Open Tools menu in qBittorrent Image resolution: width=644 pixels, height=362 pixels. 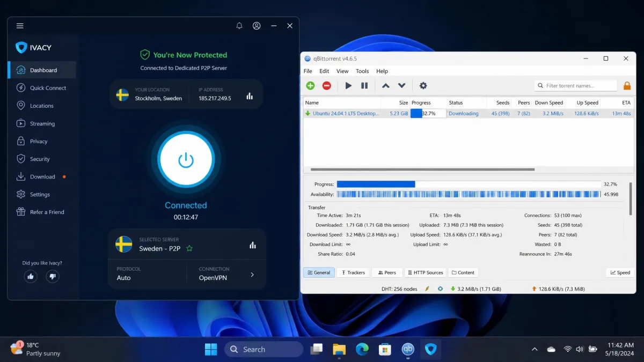tap(362, 71)
